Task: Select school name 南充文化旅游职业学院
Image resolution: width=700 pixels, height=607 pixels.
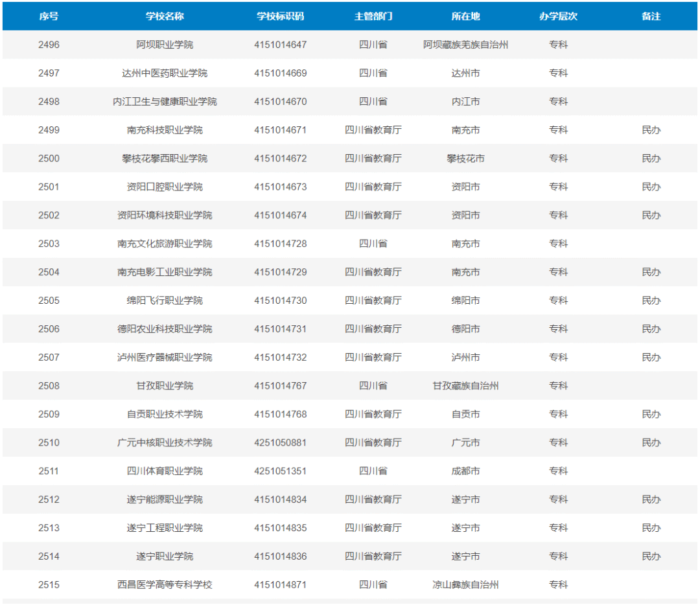Action: [165, 244]
